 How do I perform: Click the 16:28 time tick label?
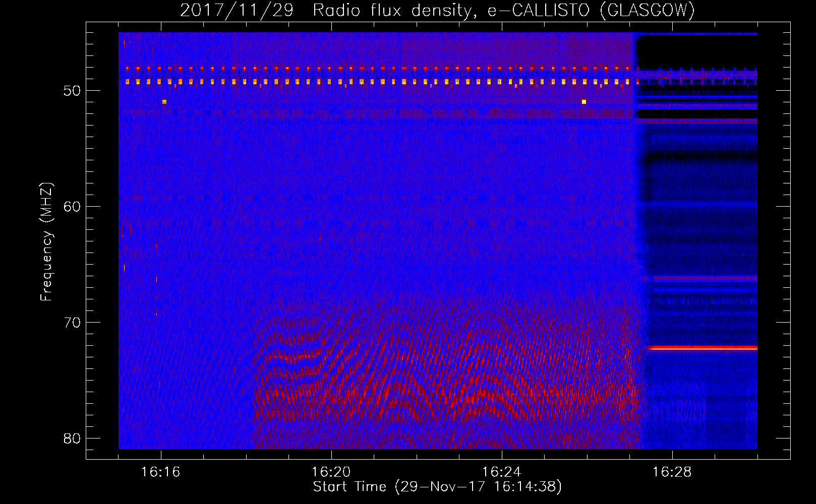click(672, 472)
